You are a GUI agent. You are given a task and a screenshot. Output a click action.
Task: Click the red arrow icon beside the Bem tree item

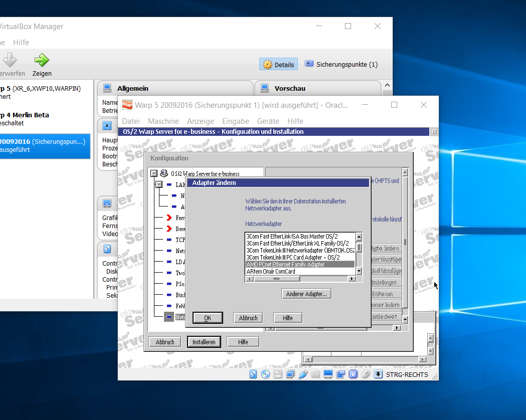pyautogui.click(x=169, y=229)
